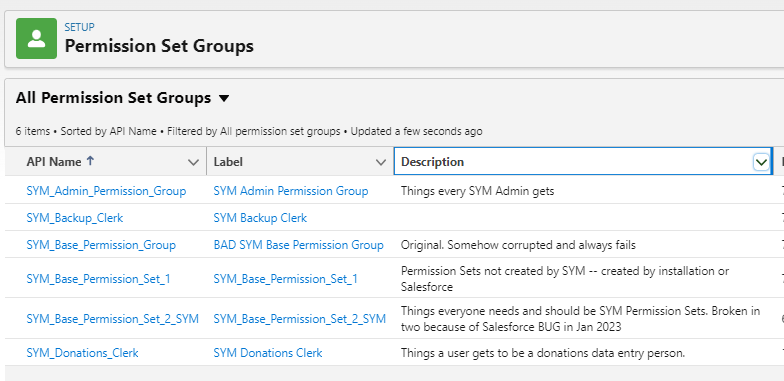Click the Description column header
The height and width of the screenshot is (381, 784).
pyautogui.click(x=432, y=162)
